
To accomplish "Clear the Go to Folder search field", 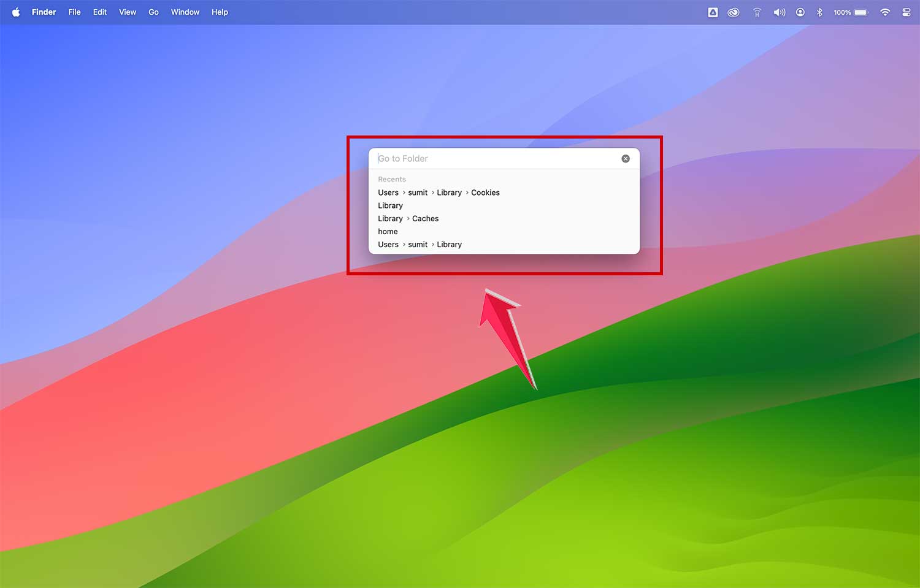I will [x=626, y=158].
